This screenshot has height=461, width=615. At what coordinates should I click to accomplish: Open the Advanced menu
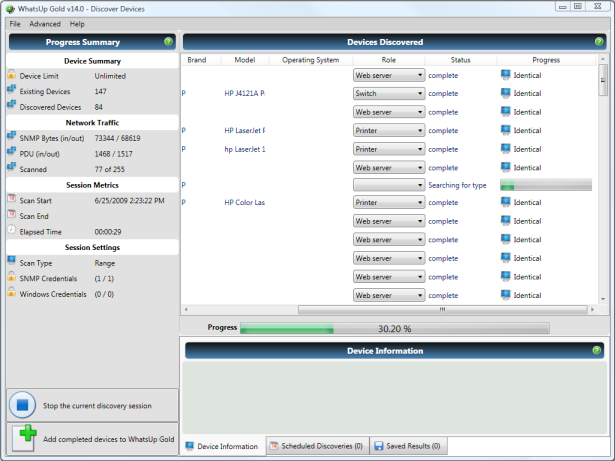45,23
